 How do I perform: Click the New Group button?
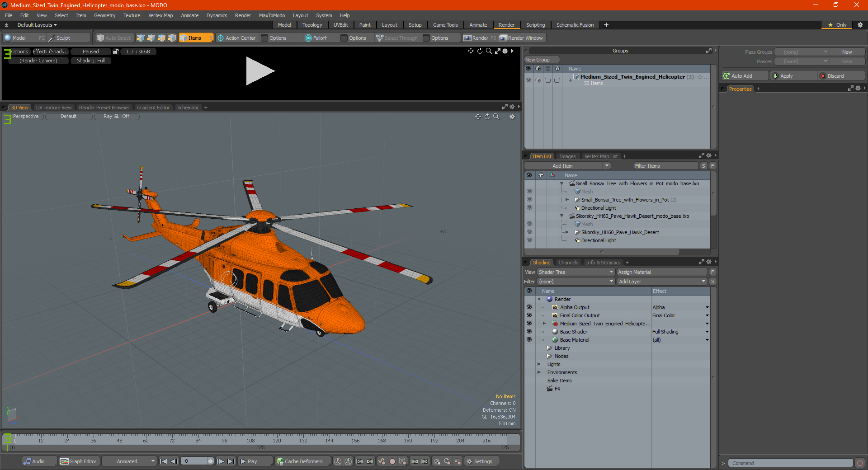(542, 60)
